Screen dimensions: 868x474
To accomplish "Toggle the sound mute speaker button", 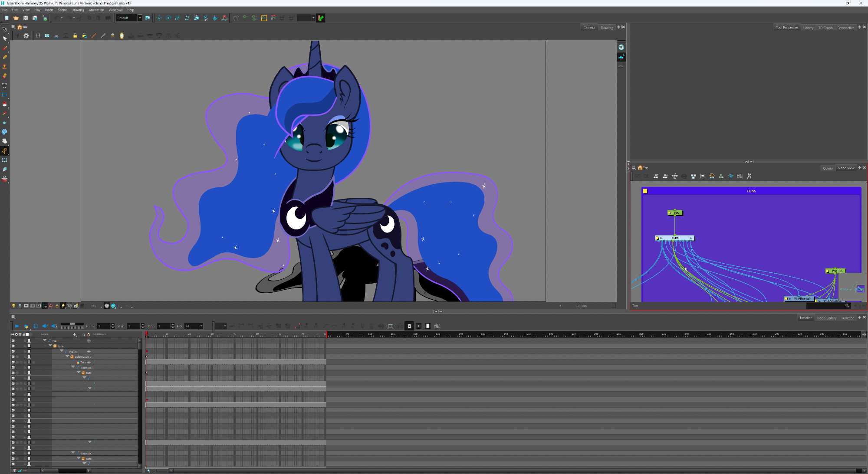I will pos(45,326).
